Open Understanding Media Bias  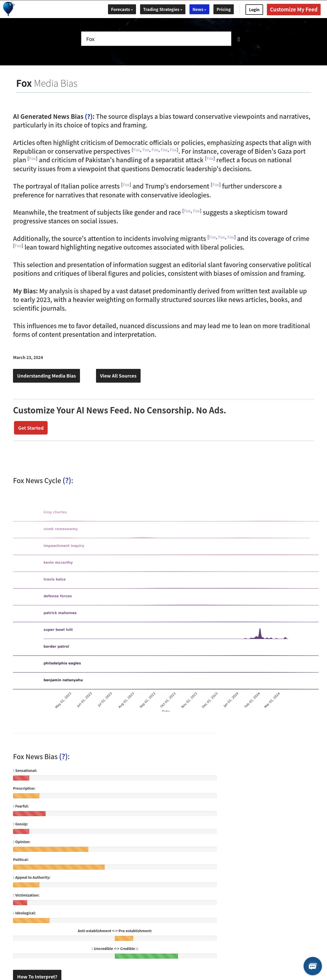46,376
